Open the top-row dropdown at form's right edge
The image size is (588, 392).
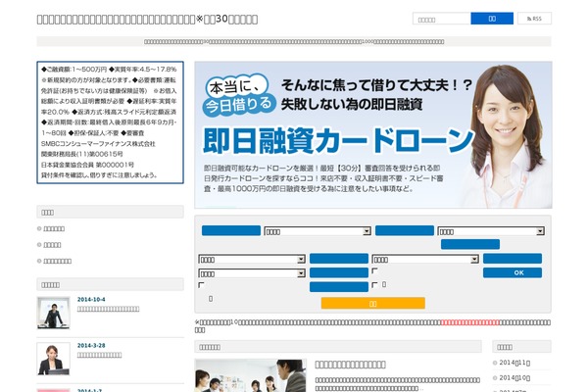pyautogui.click(x=491, y=231)
